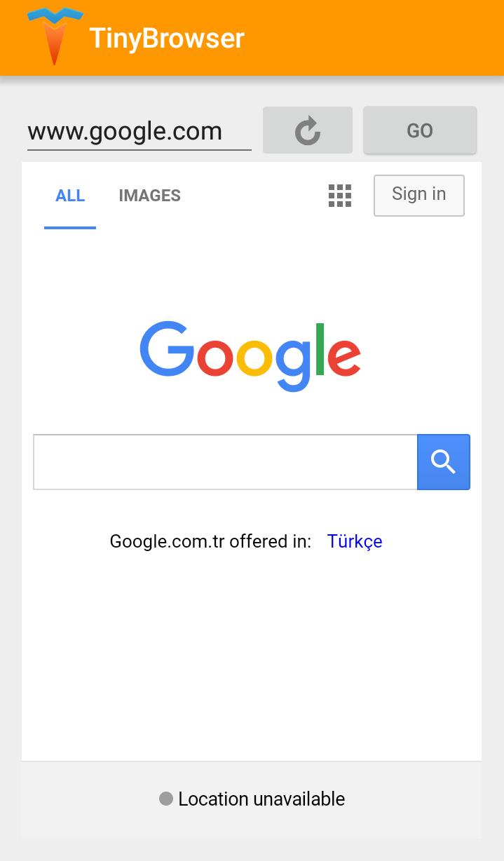Screen dimensions: 504x861
Task: Click the TinyBrowser logo icon
Action: 55,36
